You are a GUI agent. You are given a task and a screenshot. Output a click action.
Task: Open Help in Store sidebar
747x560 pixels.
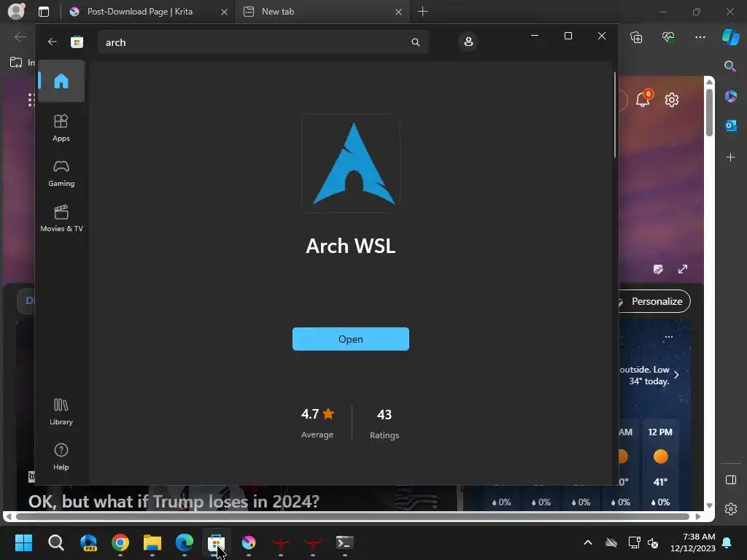coord(61,456)
